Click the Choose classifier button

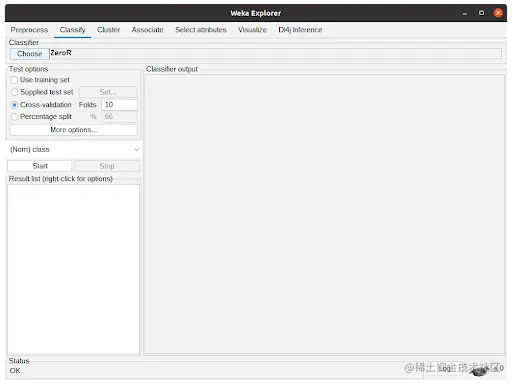tap(30, 54)
